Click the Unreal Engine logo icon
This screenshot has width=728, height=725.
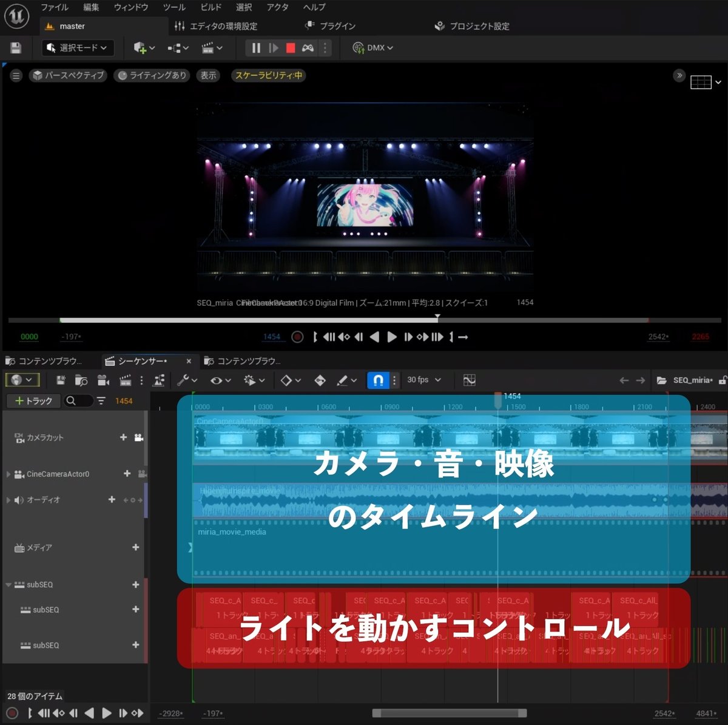coord(16,16)
